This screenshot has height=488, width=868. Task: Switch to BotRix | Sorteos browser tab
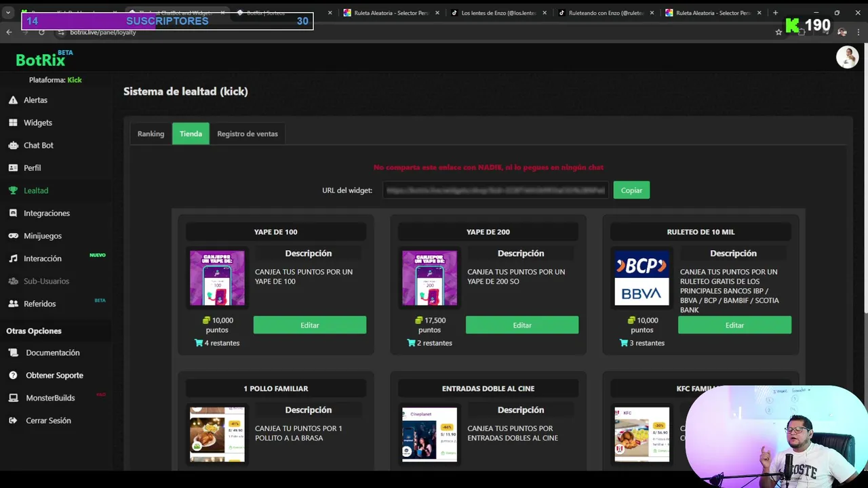click(285, 13)
